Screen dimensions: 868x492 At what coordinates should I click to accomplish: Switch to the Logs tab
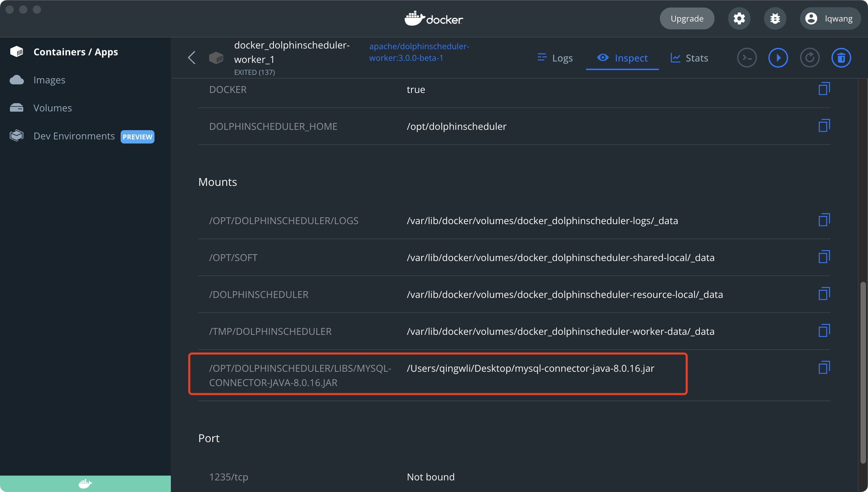pos(555,58)
